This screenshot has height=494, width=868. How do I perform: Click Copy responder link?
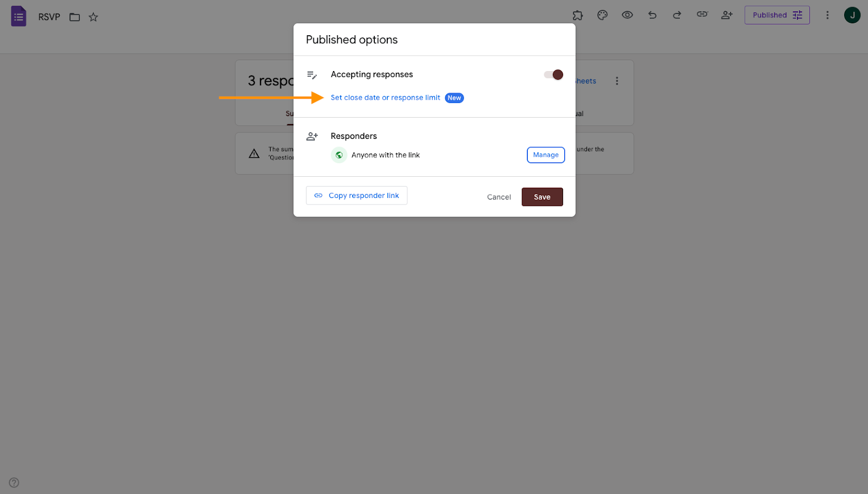(x=356, y=195)
